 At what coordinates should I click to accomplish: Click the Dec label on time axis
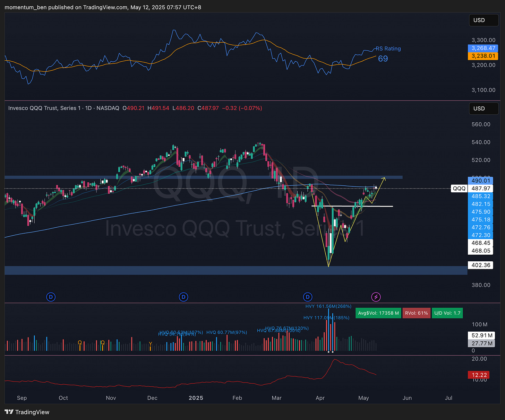[152, 398]
